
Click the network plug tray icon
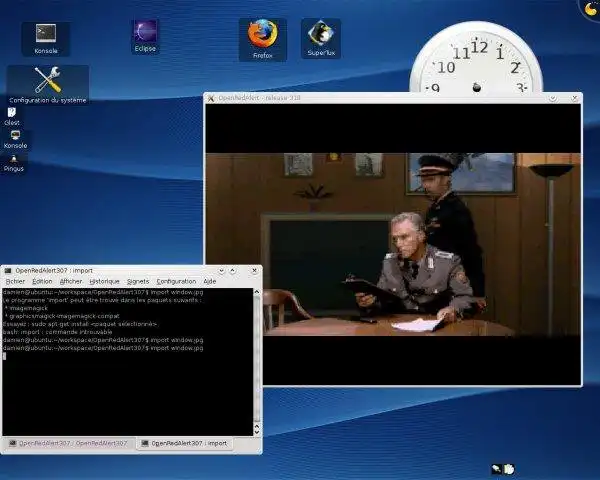pyautogui.click(x=496, y=469)
